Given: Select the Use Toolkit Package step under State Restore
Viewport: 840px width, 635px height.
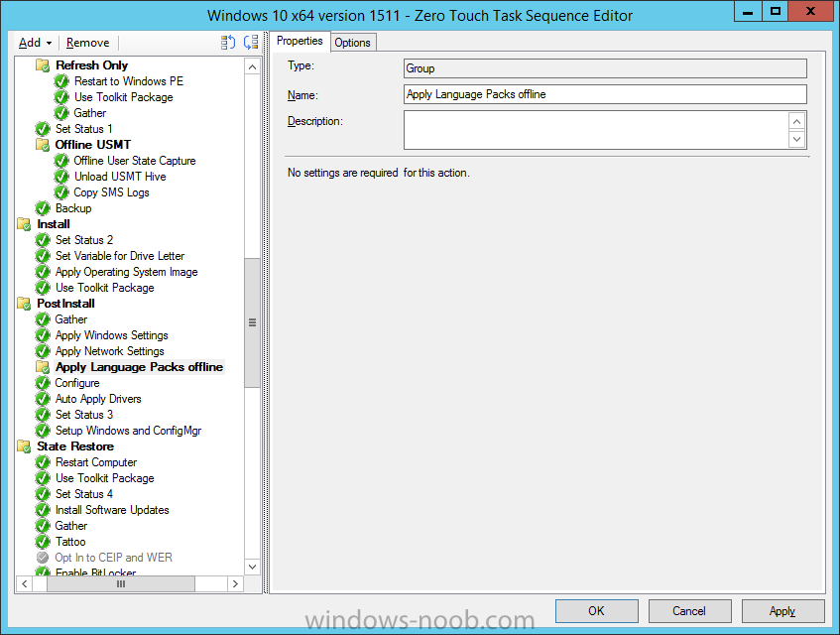Looking at the screenshot, I should click(105, 478).
